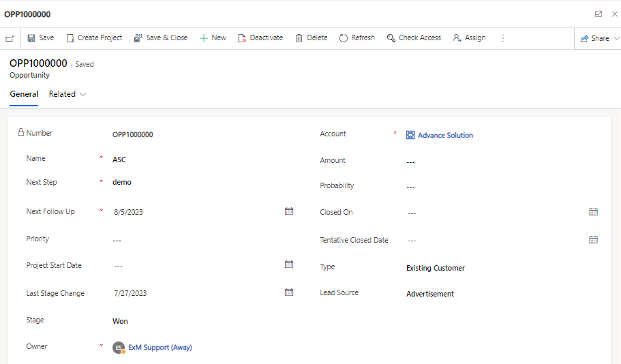Open calendar picker for Next Follow Up
621x364 pixels.
(289, 211)
